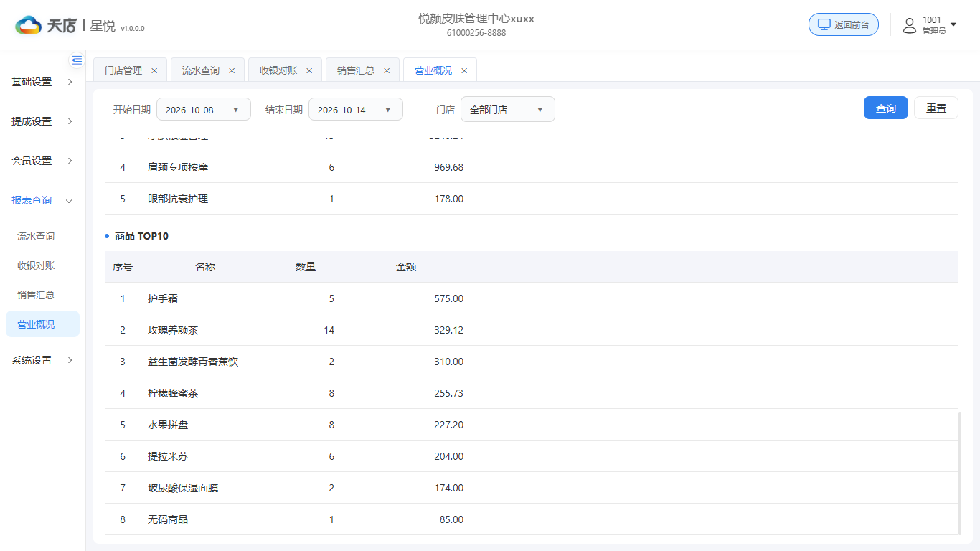Open the 结束日期 date dropdown
This screenshot has width=980, height=551.
[x=356, y=110]
